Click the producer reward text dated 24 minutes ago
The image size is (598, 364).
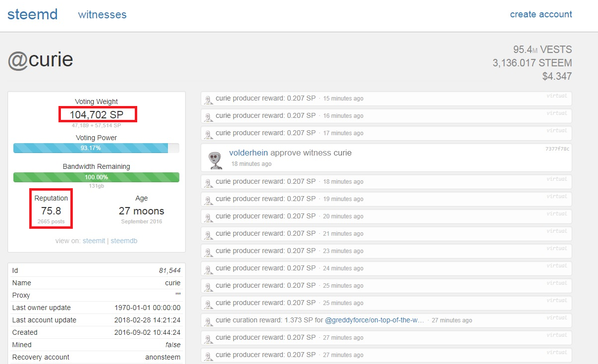point(266,268)
